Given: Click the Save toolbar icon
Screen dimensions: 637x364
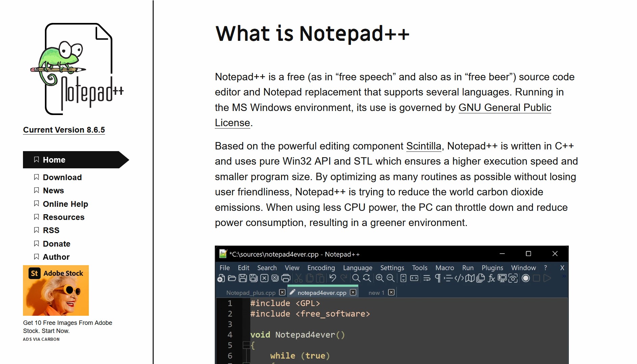Looking at the screenshot, I should coord(243,278).
